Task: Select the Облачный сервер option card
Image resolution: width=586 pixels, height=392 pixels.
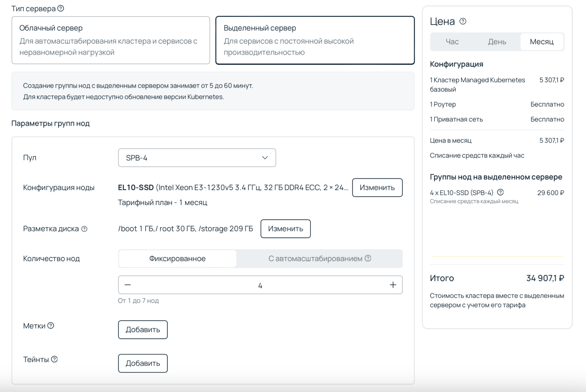Action: 111,40
